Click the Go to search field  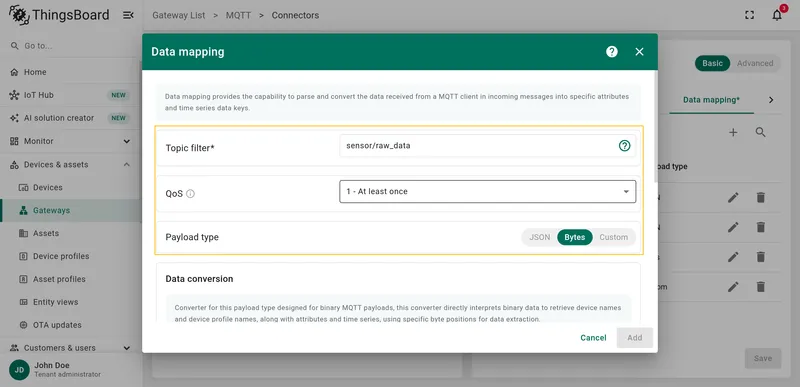(x=71, y=46)
